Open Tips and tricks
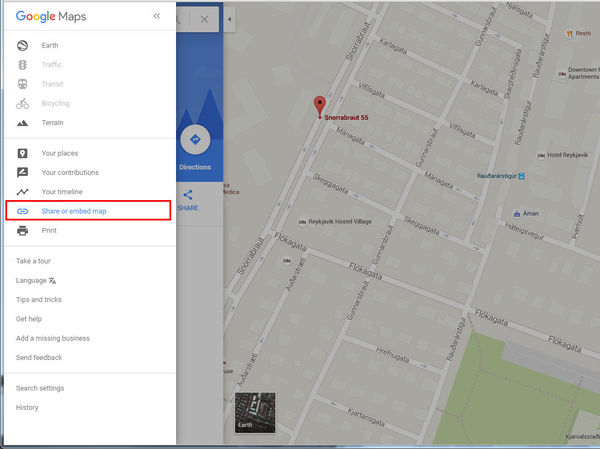600x449 pixels. coord(39,300)
